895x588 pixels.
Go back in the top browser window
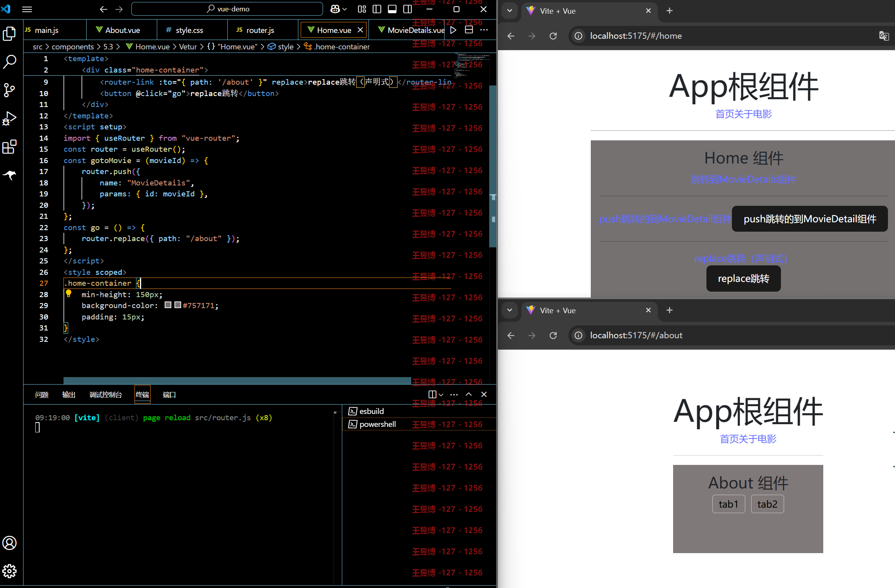coord(511,36)
